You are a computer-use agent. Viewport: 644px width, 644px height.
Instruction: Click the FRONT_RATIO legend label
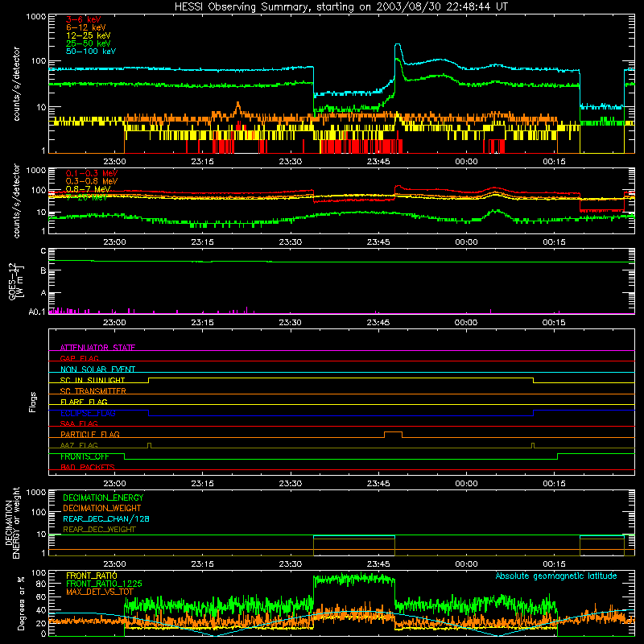click(92, 576)
